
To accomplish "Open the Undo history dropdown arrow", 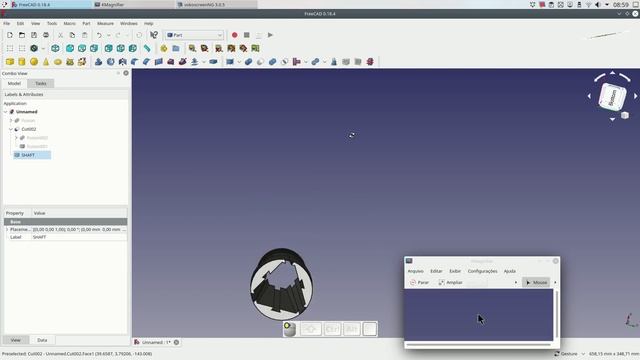I will click(109, 35).
